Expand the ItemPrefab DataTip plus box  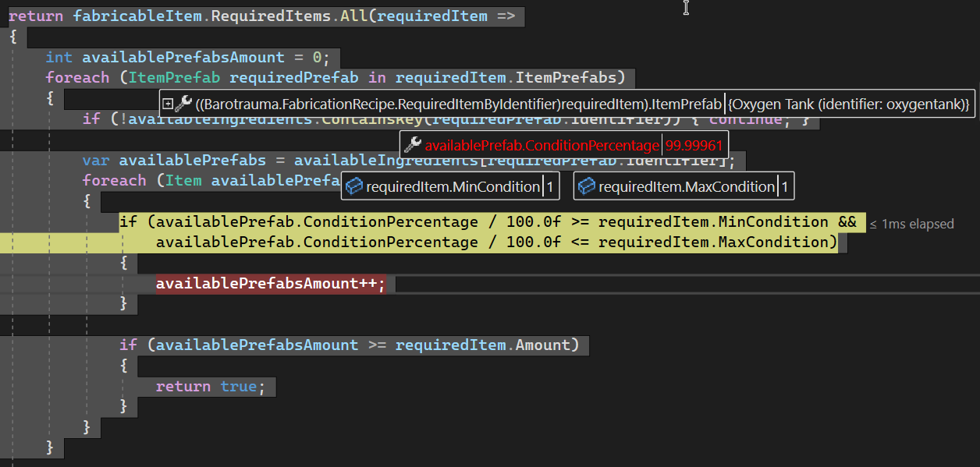point(168,104)
